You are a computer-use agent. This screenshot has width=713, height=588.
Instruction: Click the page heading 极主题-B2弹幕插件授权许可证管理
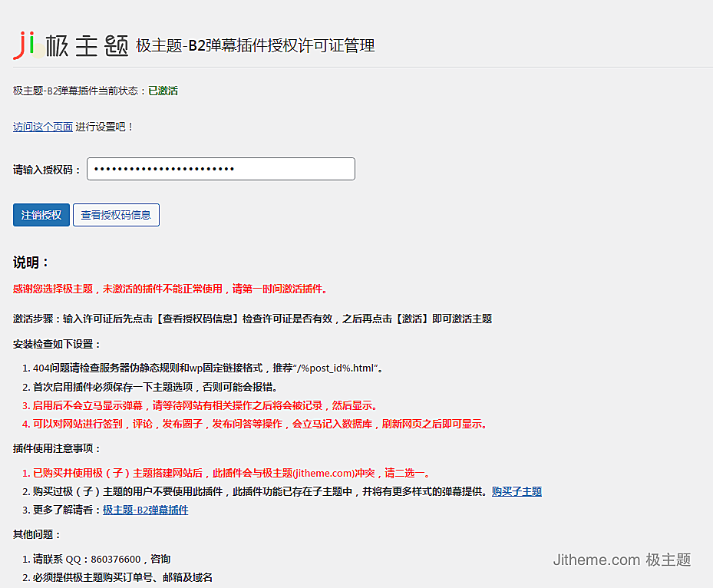(x=255, y=45)
